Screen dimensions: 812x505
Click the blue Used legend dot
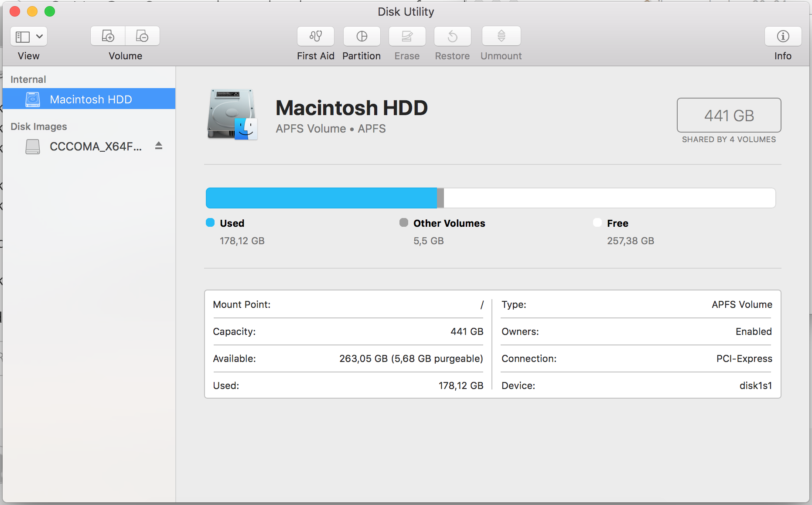(210, 223)
